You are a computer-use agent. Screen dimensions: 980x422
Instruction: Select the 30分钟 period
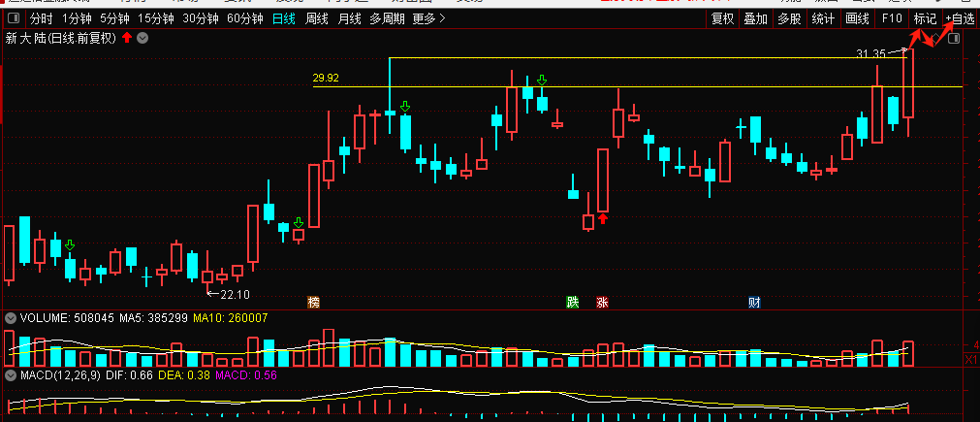200,18
